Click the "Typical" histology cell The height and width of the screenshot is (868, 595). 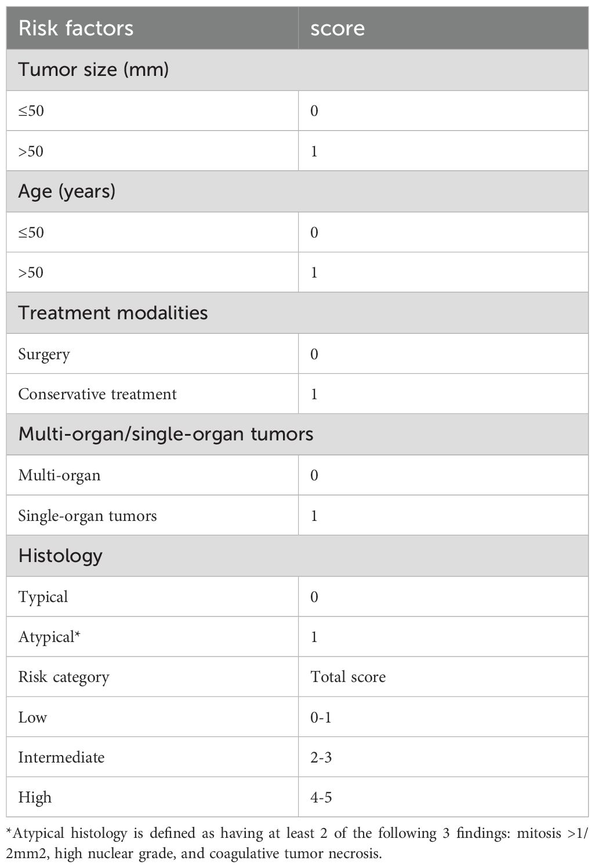(43, 597)
